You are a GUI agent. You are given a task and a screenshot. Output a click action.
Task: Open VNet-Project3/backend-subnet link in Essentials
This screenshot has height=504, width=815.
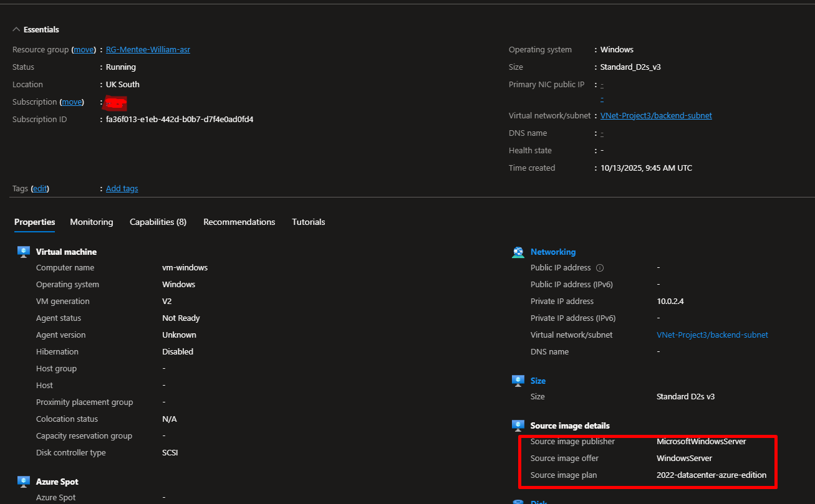click(x=656, y=115)
